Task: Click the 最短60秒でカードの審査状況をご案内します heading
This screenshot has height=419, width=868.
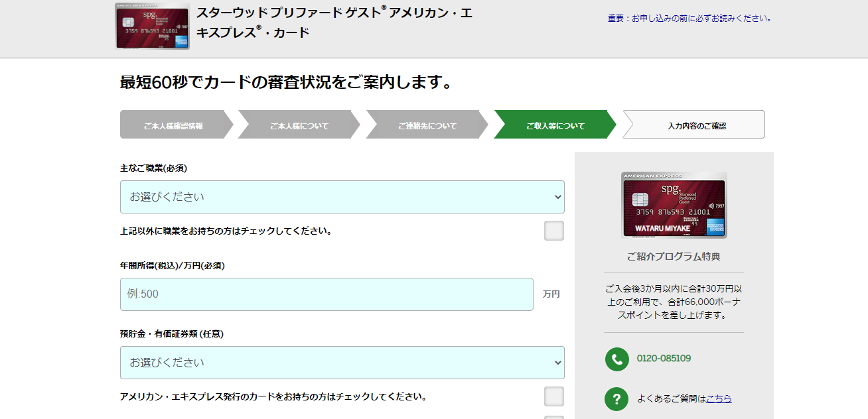Action: click(x=287, y=82)
